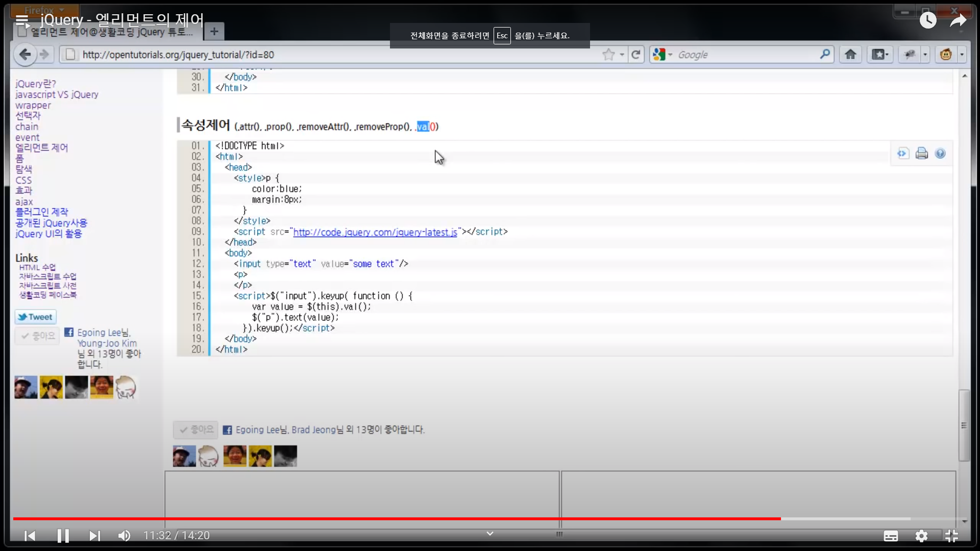Pause the video playback

click(63, 536)
